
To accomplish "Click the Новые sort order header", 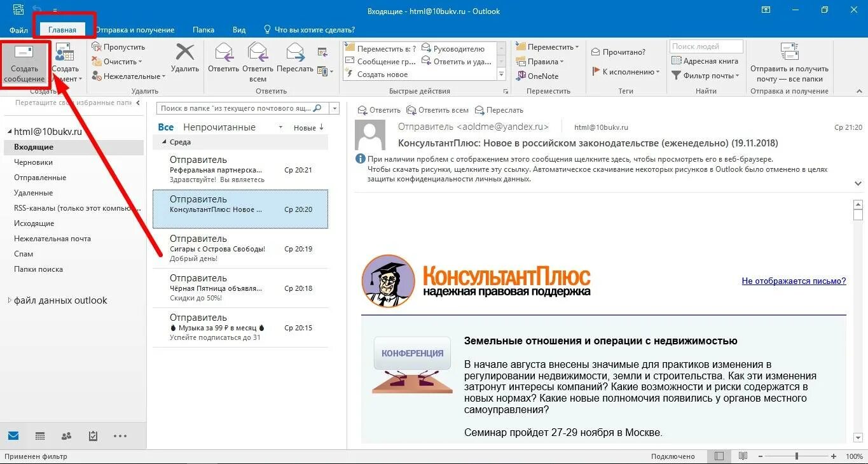I will pos(308,128).
